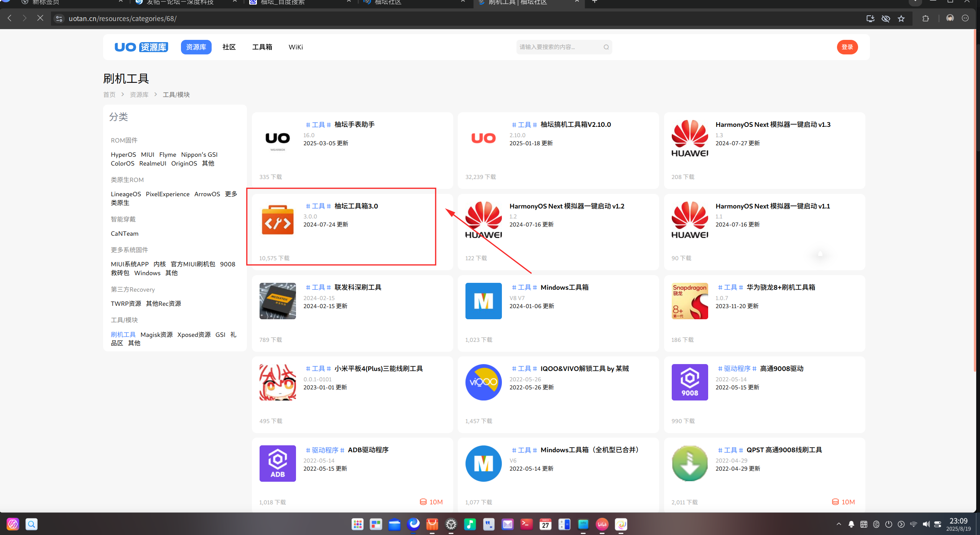
Task: Click the power icon in the system tray
Action: click(889, 524)
